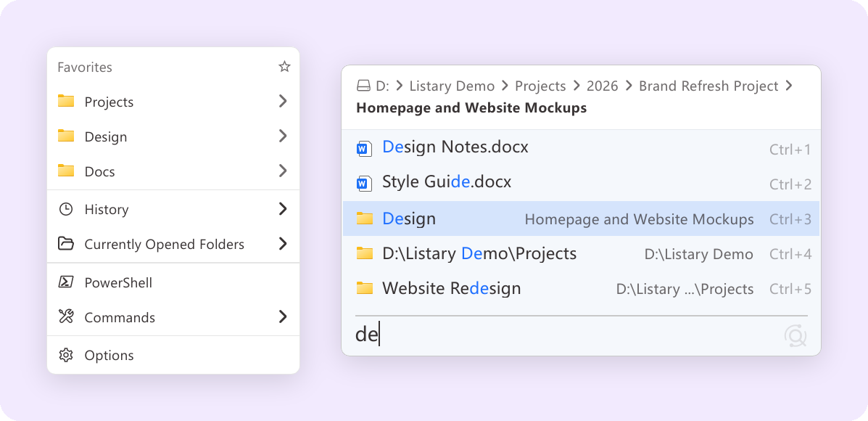Click the chevron after D: in breadcrumb
Screen dimensions: 868x421
point(400,86)
